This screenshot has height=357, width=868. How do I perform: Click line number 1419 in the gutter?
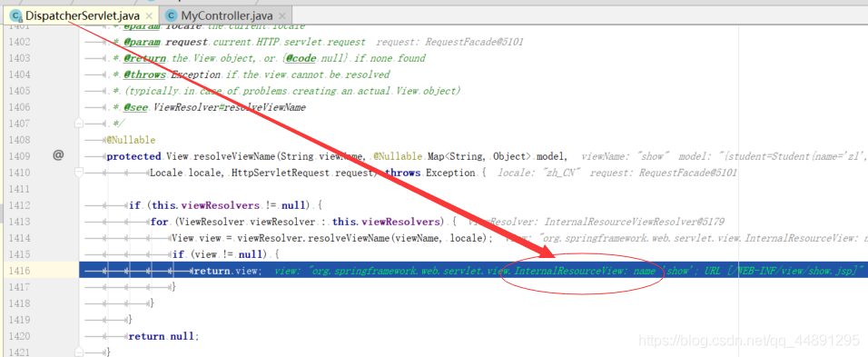coord(20,320)
